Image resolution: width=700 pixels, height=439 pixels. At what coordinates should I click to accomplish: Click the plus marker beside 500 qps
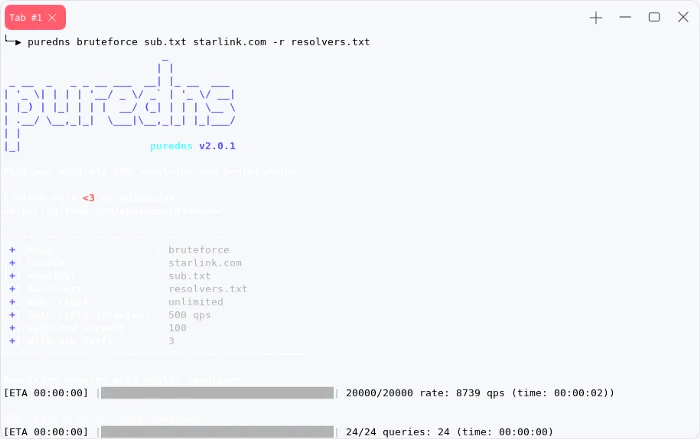12,315
